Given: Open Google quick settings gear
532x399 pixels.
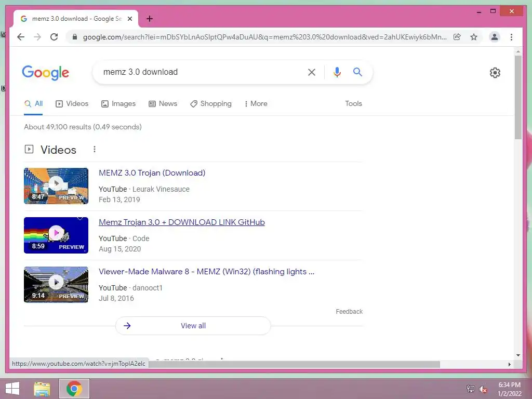Looking at the screenshot, I should [495, 72].
